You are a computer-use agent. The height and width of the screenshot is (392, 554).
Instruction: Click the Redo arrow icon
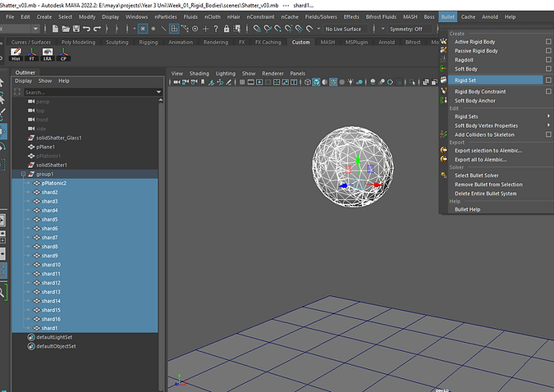click(97, 29)
